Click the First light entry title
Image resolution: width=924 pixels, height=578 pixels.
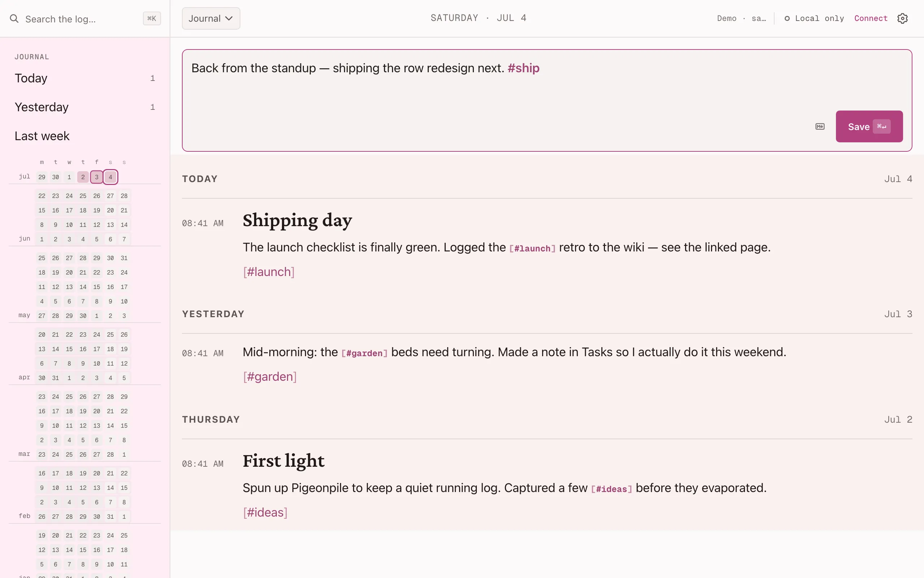(283, 461)
